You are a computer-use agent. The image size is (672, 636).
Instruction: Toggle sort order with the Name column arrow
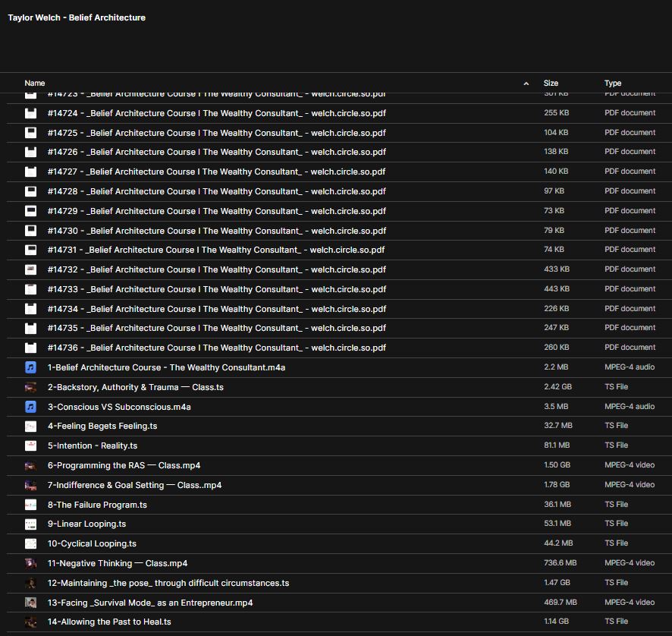526,83
